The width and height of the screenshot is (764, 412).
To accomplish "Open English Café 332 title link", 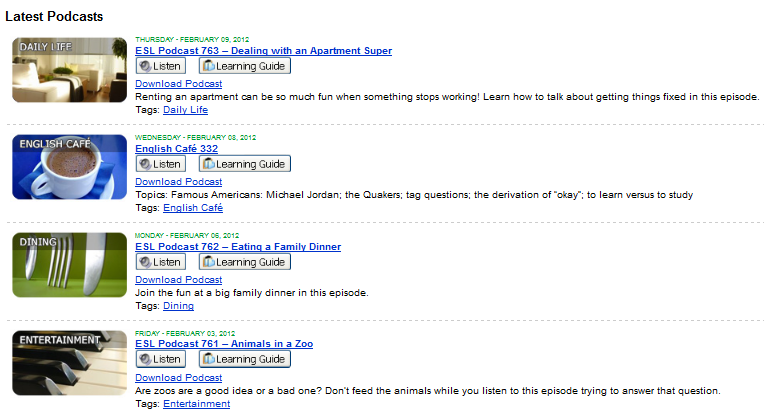I will 176,149.
